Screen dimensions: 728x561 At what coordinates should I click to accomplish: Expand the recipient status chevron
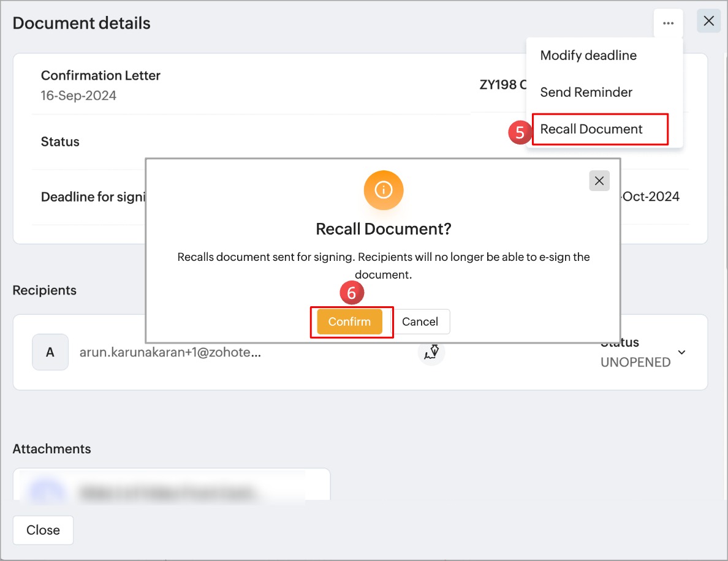click(681, 352)
